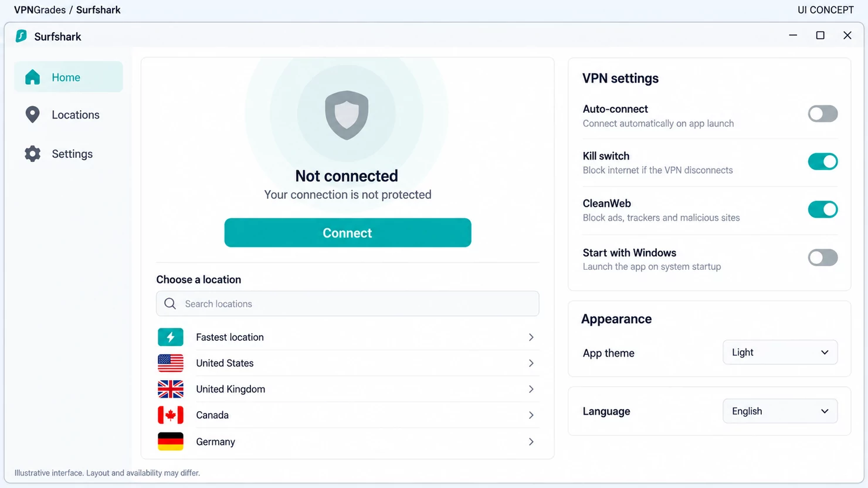868x488 pixels.
Task: Select the "United Kingdom" text
Action: click(230, 389)
